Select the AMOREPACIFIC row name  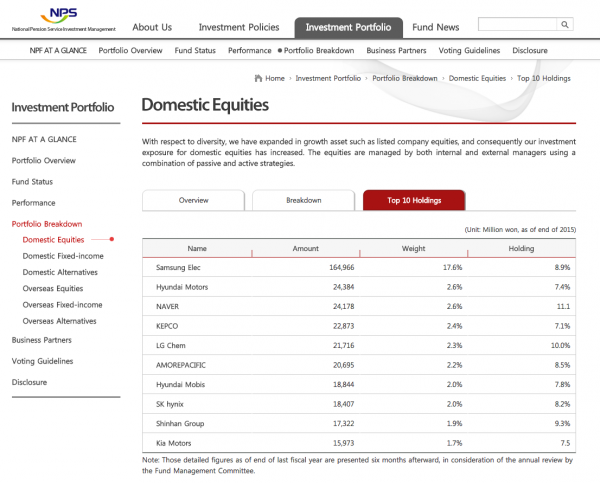[x=181, y=365]
